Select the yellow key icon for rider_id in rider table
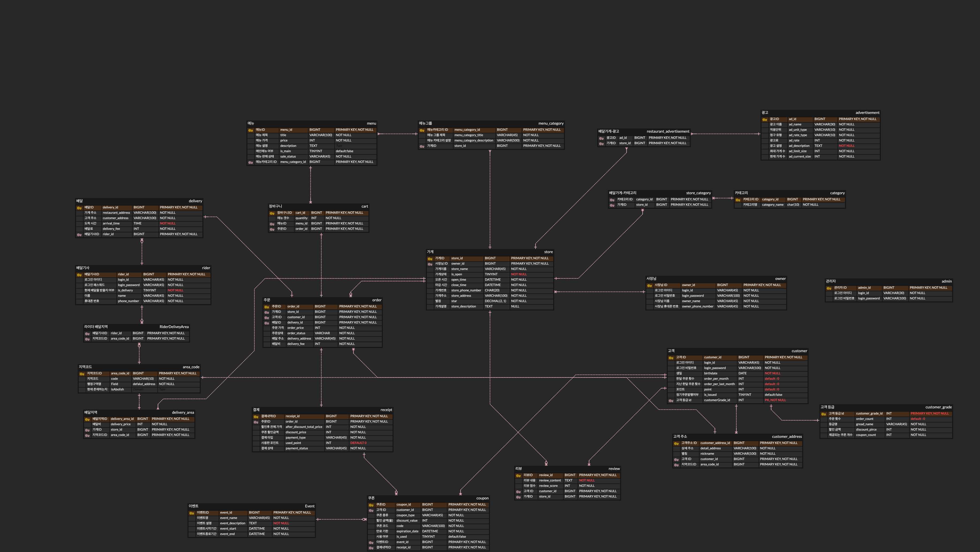 point(79,275)
